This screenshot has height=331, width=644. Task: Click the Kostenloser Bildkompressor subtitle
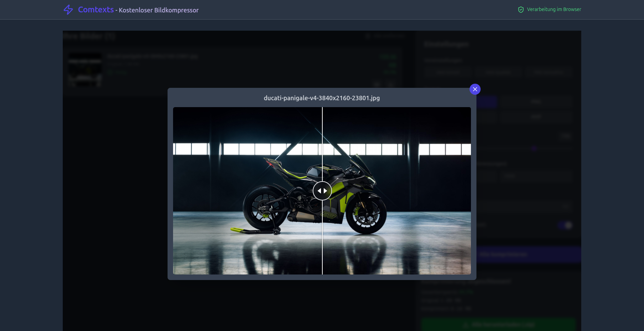pos(159,10)
